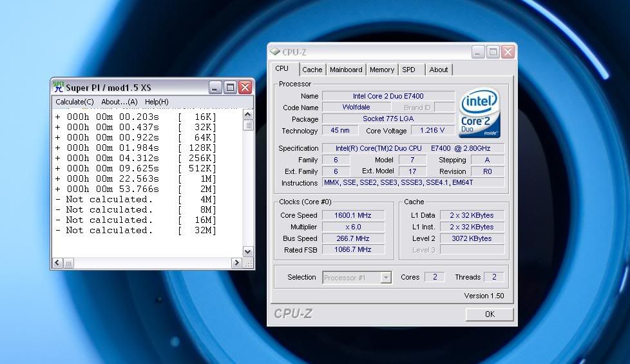Minimize the CPU-Z window
630x364 pixels.
478,52
